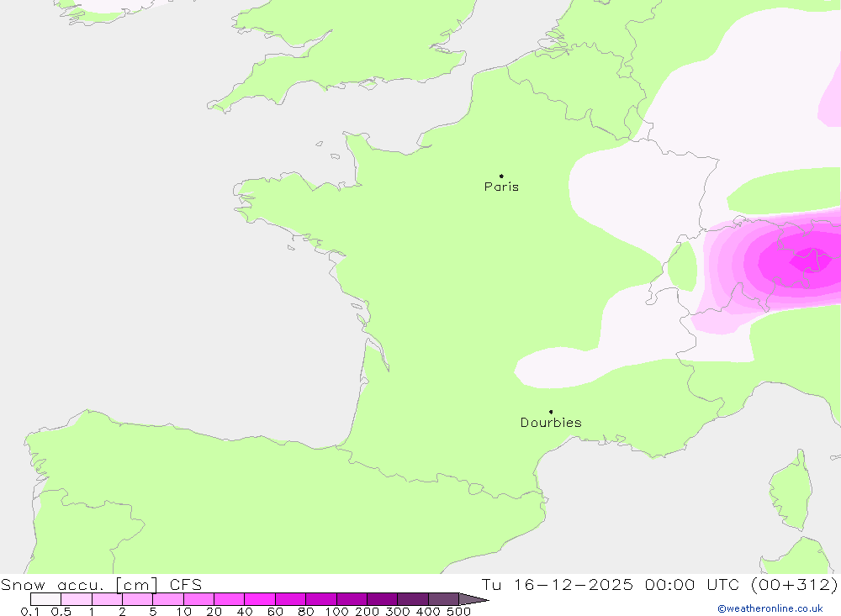Image resolution: width=841 pixels, height=616 pixels.
Task: Click the 'Snow accu.' title text
Action: click(x=52, y=584)
